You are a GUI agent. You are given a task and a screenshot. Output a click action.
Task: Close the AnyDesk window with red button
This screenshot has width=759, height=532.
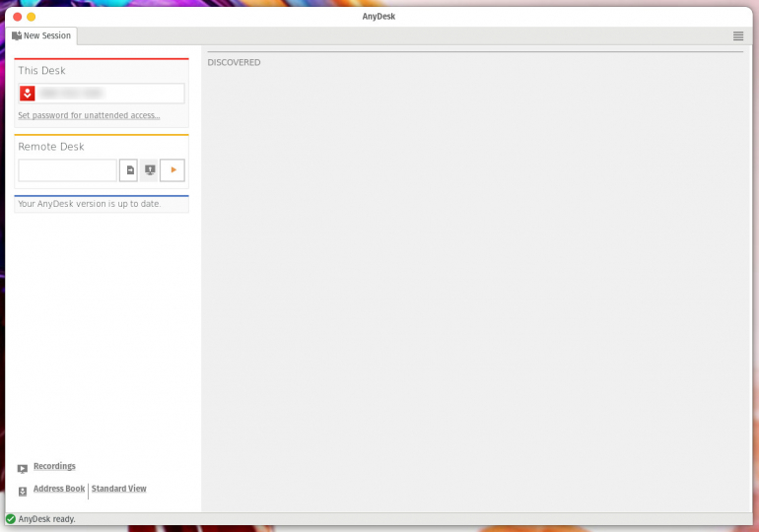[18, 17]
